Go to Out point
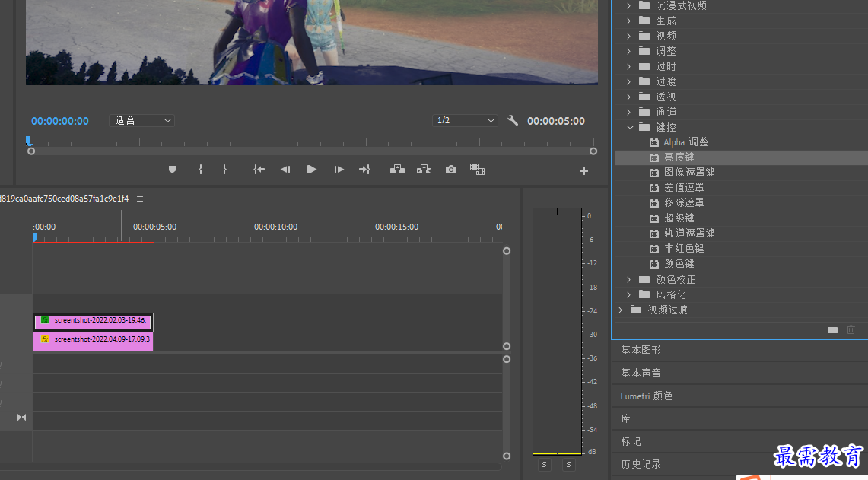Image resolution: width=868 pixels, height=480 pixels. (364, 170)
